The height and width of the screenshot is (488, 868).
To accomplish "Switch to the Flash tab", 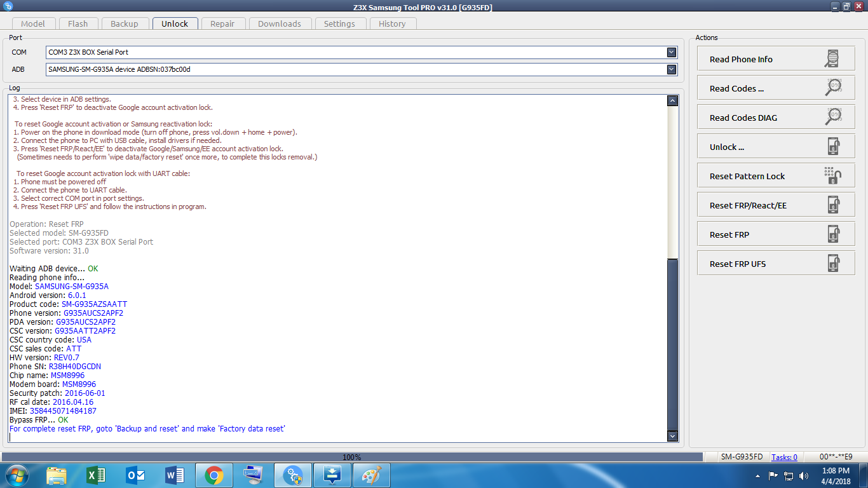I will [78, 24].
